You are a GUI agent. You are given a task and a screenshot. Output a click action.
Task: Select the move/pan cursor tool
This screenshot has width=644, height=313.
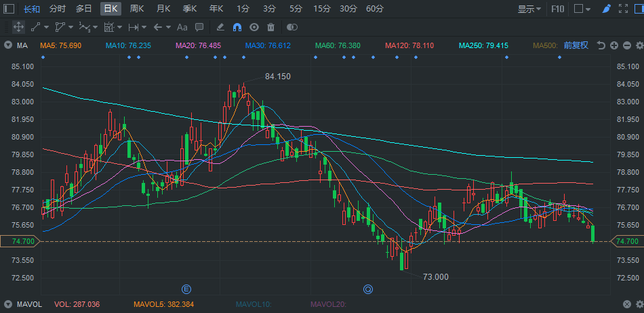[18, 27]
